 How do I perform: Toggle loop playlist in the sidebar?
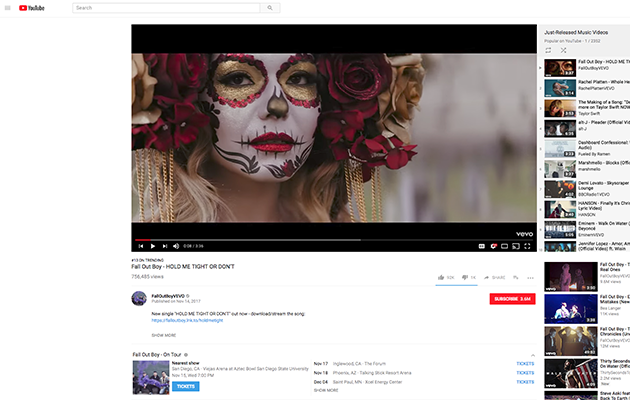[x=549, y=49]
